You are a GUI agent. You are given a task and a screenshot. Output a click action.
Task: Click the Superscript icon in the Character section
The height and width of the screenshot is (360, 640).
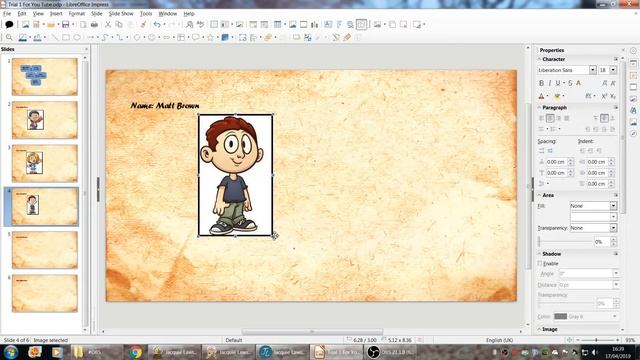point(604,96)
